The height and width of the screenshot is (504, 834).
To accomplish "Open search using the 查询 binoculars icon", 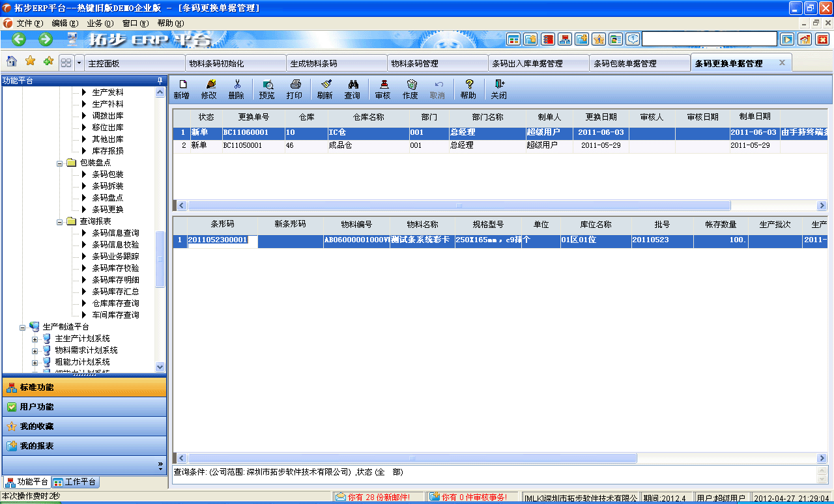I will 354,89.
